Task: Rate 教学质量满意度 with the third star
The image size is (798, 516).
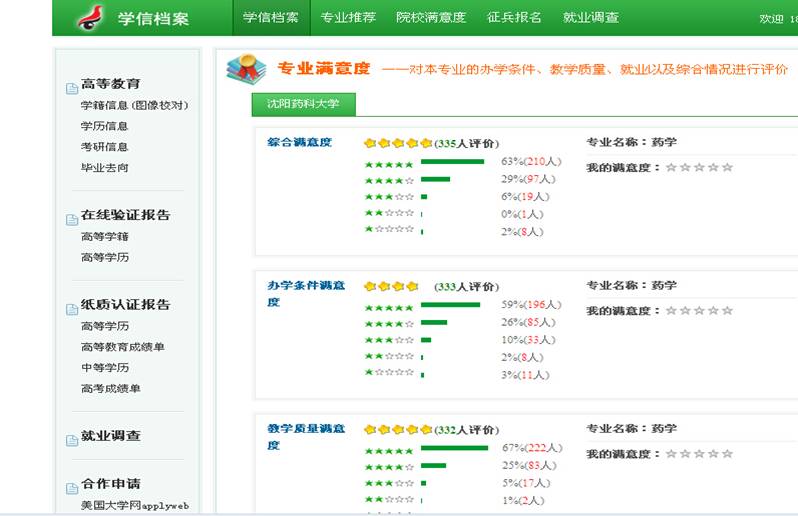Action: tap(699, 454)
